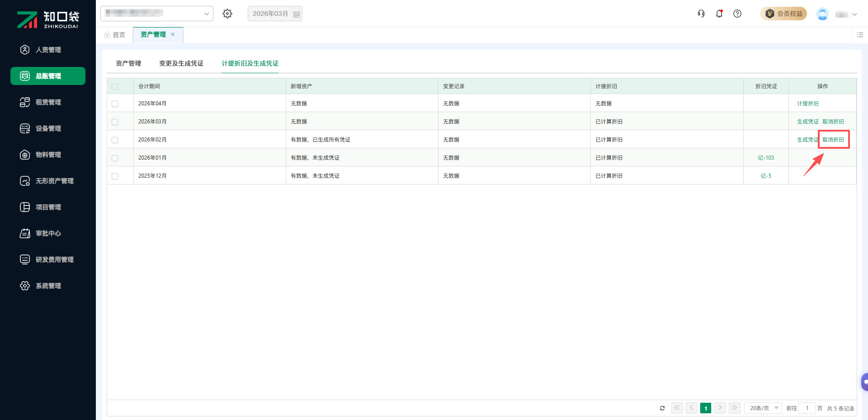Check the 2026年04月 row checkbox
The width and height of the screenshot is (868, 420).
[x=115, y=104]
